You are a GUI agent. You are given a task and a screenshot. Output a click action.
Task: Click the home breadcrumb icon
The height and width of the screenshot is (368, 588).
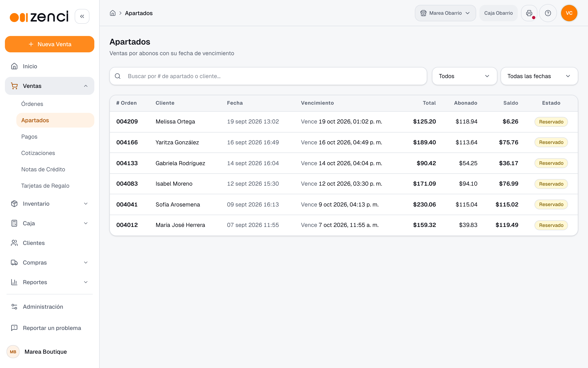pos(112,13)
